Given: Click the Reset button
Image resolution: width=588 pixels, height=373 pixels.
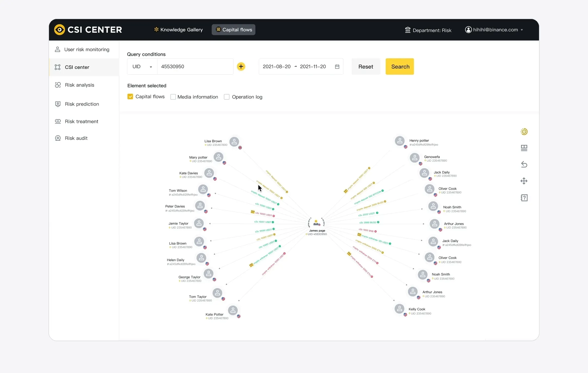Looking at the screenshot, I should [x=366, y=66].
